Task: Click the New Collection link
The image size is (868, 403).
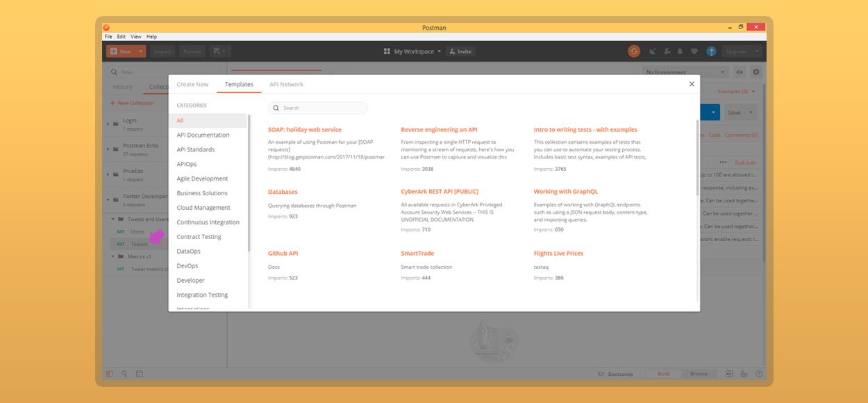Action: (x=132, y=103)
